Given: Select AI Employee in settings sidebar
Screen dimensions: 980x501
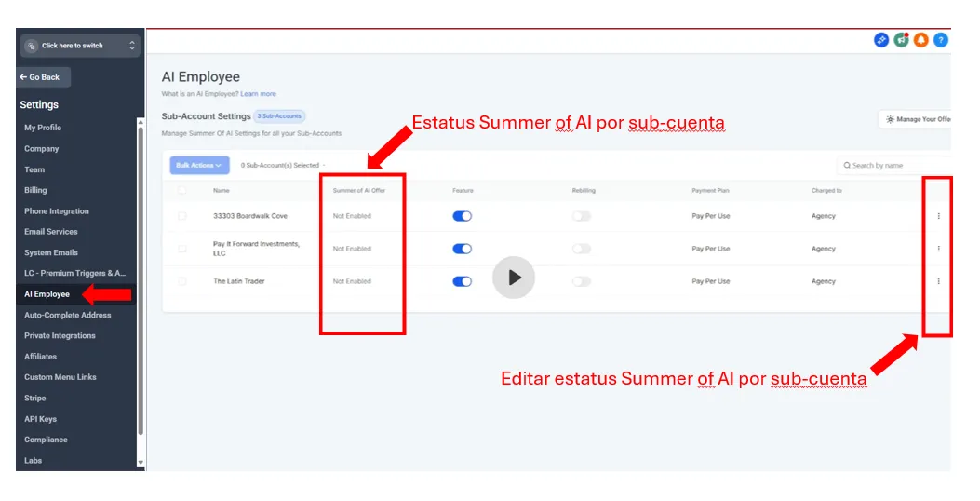Looking at the screenshot, I should [47, 294].
